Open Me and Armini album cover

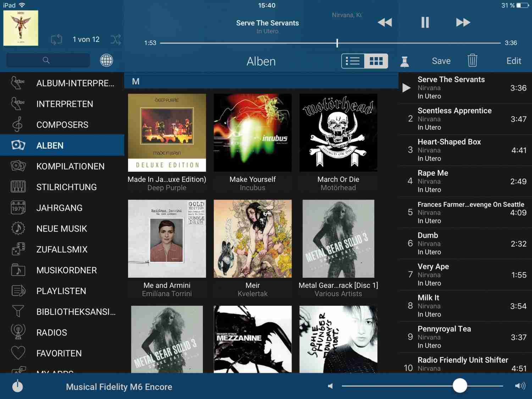pyautogui.click(x=167, y=239)
